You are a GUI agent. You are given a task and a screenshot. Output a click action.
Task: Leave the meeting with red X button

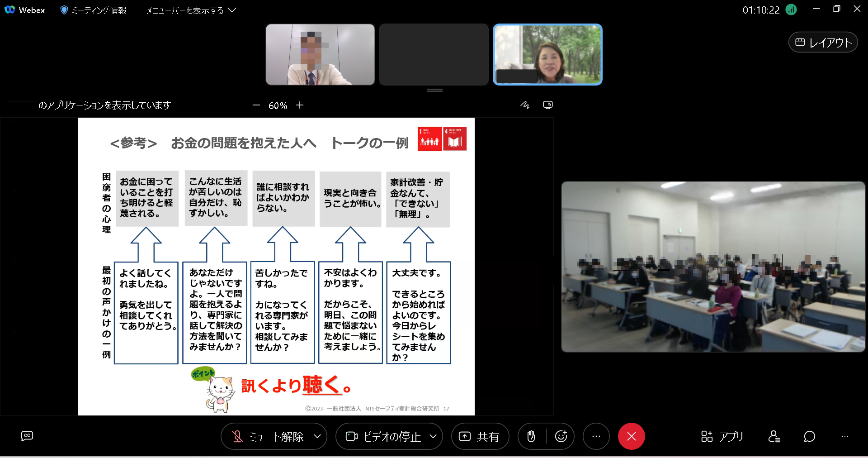pyautogui.click(x=632, y=436)
